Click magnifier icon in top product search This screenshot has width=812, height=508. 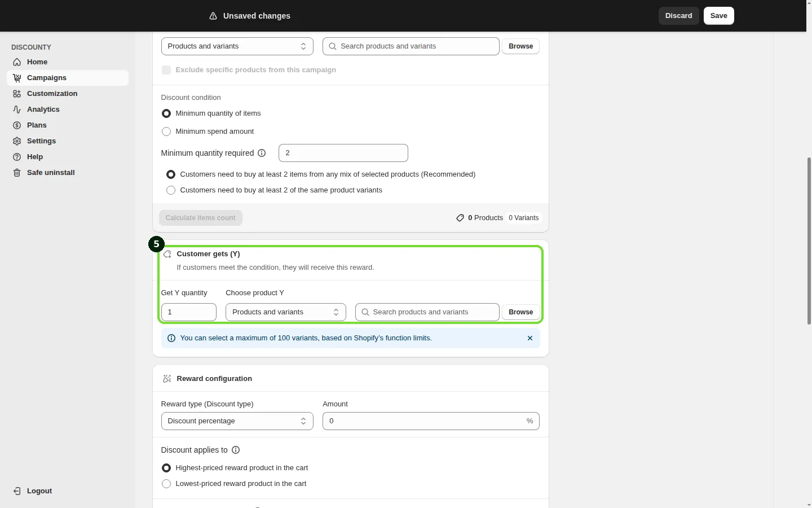tap(333, 46)
